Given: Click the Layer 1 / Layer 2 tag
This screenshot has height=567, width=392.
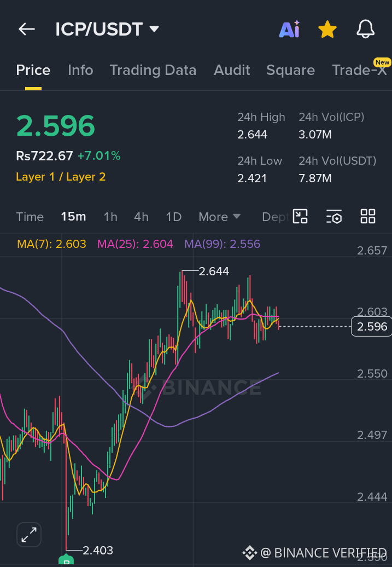Looking at the screenshot, I should click(61, 177).
